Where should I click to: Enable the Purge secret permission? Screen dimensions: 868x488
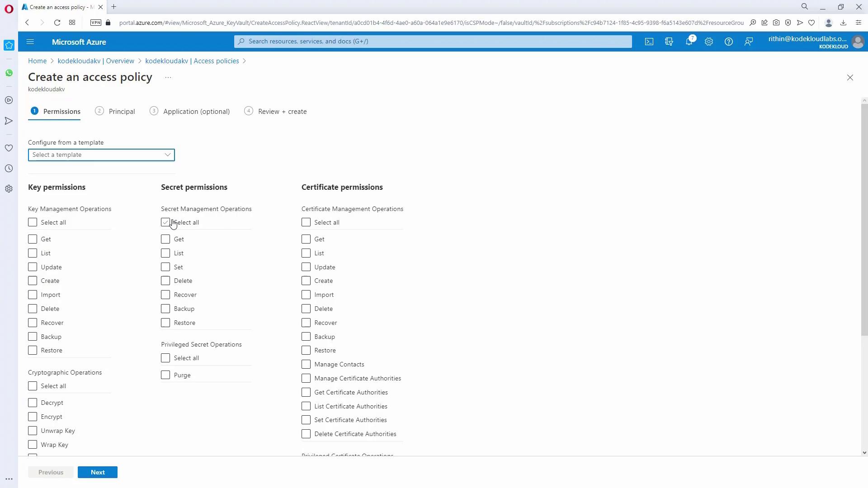point(165,375)
